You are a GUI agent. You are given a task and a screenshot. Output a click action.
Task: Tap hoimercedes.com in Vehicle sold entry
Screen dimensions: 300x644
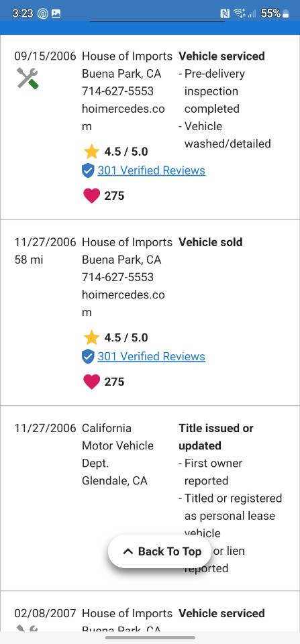123,303
